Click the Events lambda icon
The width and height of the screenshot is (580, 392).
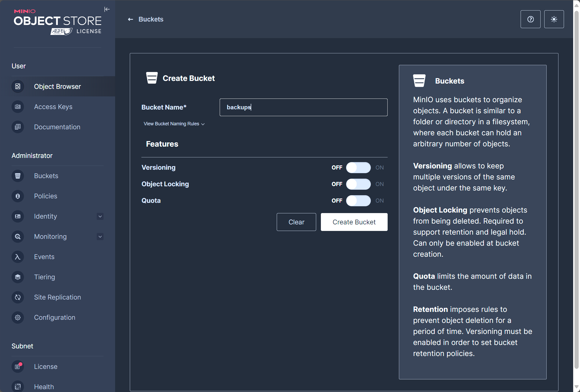18,257
